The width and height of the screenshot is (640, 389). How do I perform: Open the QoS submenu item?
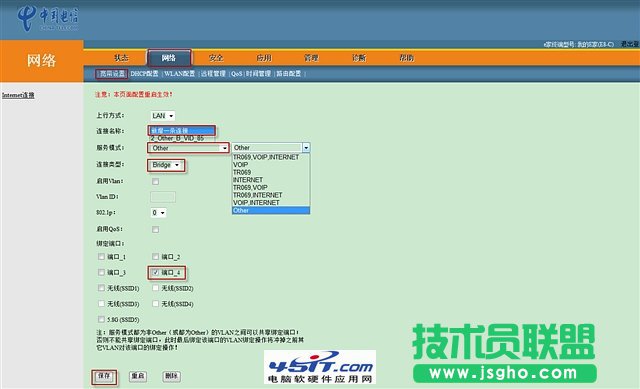click(x=236, y=73)
